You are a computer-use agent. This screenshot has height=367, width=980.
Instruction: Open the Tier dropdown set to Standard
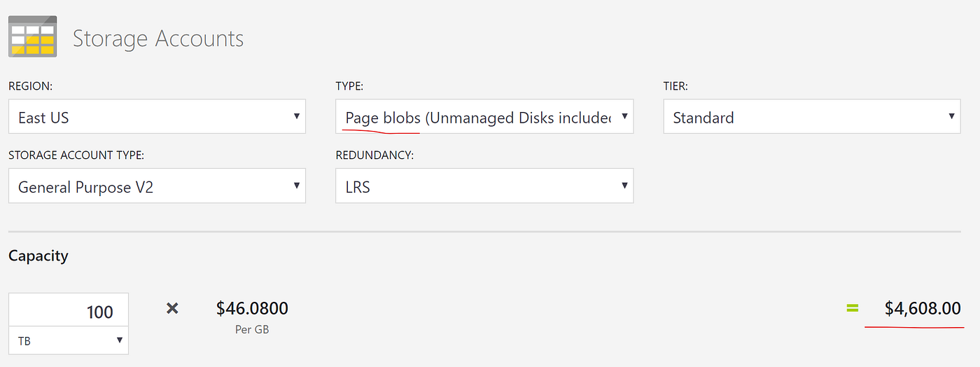click(811, 117)
